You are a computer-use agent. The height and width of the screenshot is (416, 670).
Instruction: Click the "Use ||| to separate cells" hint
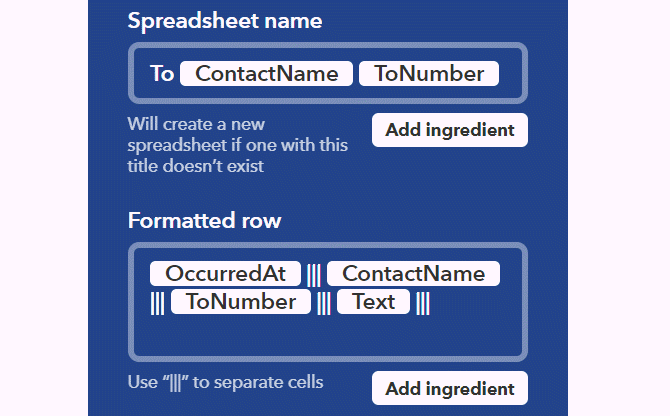pos(225,382)
